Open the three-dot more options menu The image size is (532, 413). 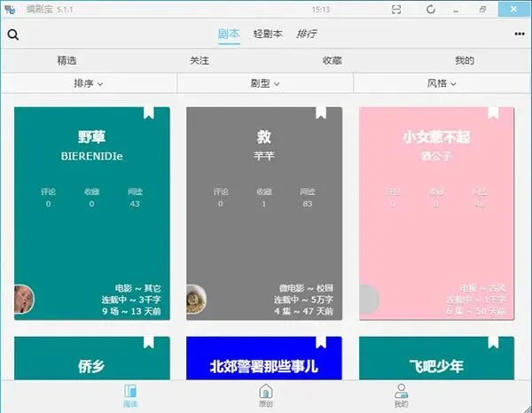click(520, 34)
